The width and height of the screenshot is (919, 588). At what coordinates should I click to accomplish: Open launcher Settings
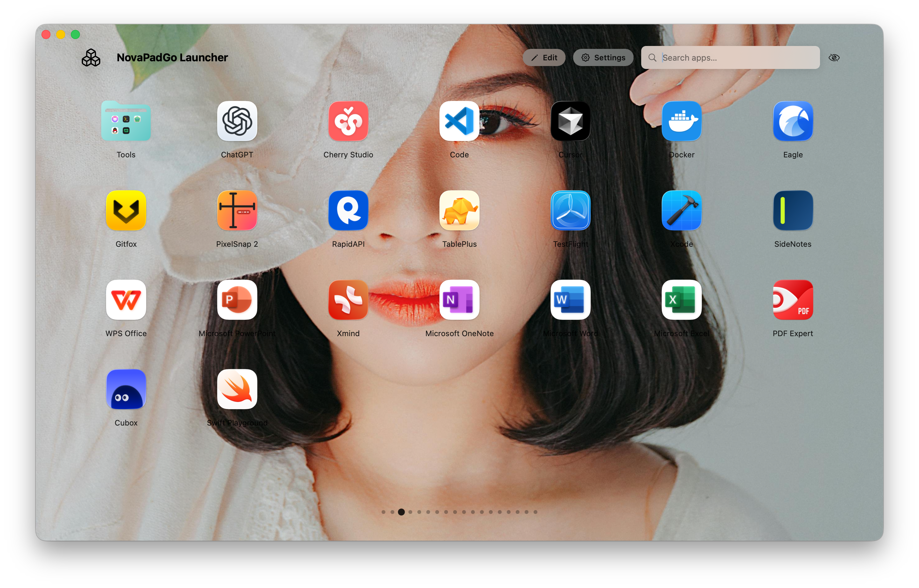pyautogui.click(x=603, y=57)
